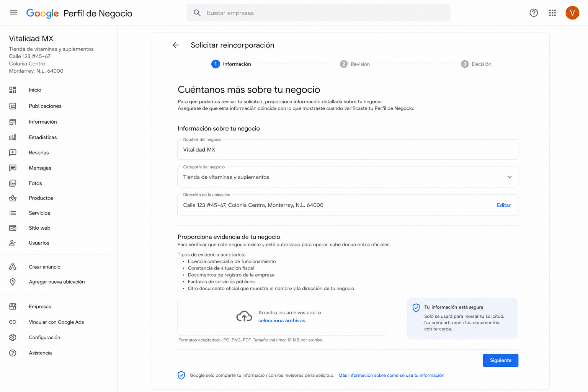
Task: Click the Reseñas icon
Action: pos(13,152)
